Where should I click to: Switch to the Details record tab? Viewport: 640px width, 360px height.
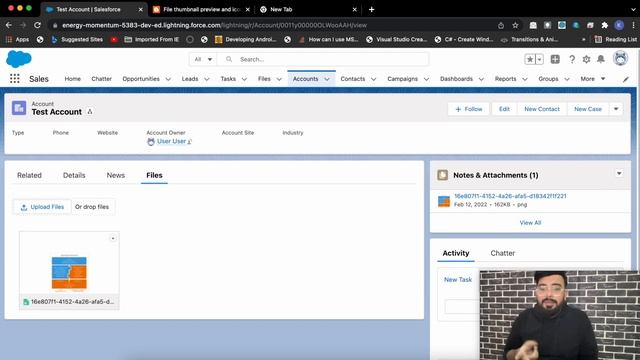(x=74, y=175)
